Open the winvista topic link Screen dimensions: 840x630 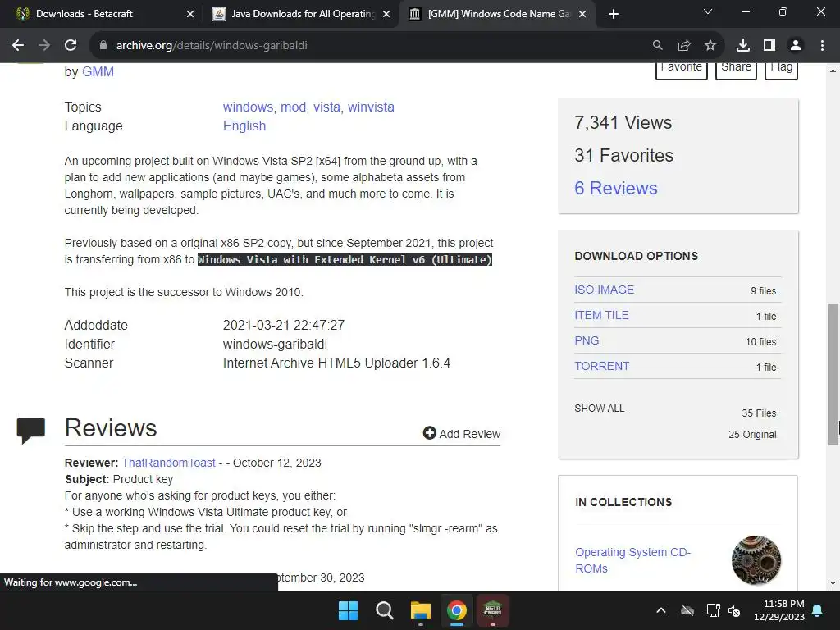pos(371,107)
